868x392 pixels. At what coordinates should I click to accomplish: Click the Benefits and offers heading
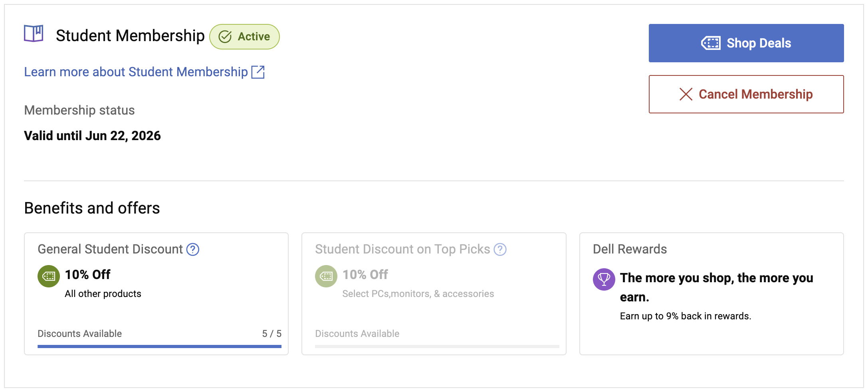coord(92,208)
